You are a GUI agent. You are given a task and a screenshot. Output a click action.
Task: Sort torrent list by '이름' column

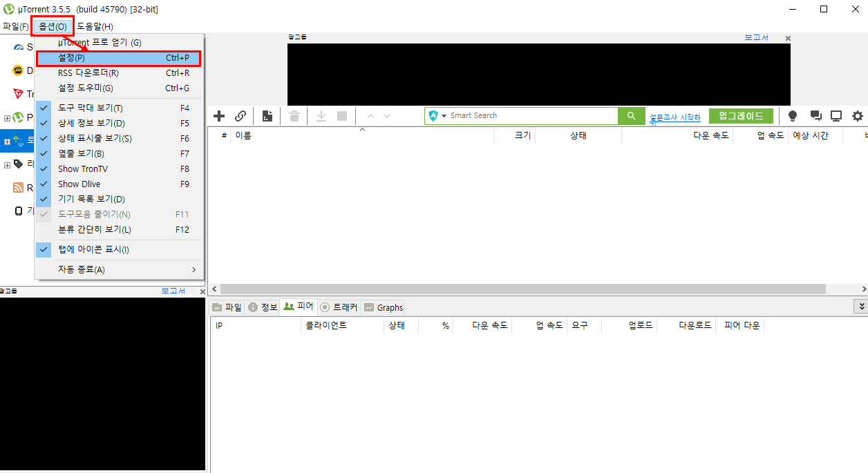(x=361, y=136)
